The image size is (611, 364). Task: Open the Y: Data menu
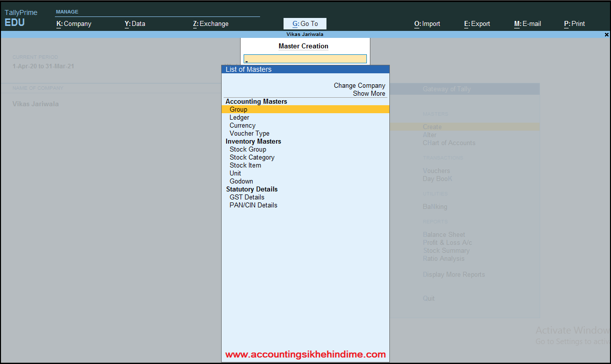[135, 23]
